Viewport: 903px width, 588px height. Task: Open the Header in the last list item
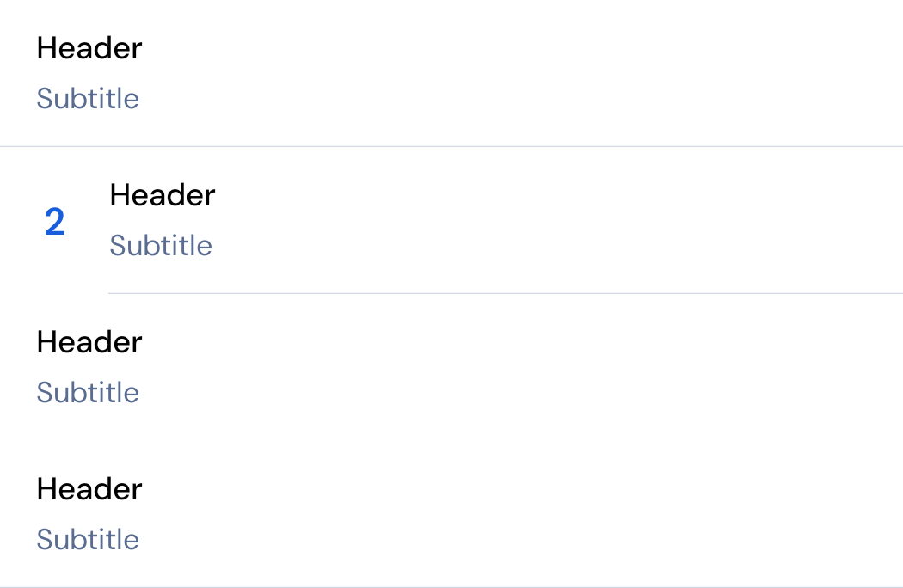[89, 489]
